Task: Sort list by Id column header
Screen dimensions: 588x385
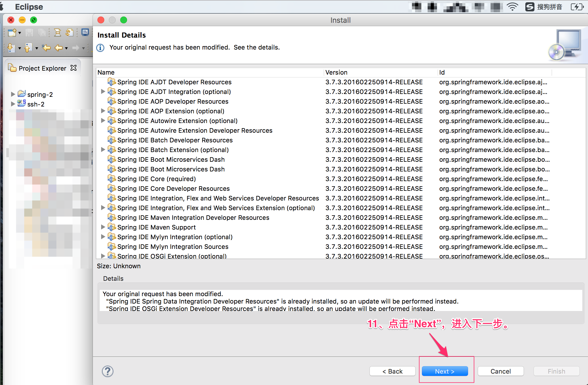Action: (x=495, y=72)
